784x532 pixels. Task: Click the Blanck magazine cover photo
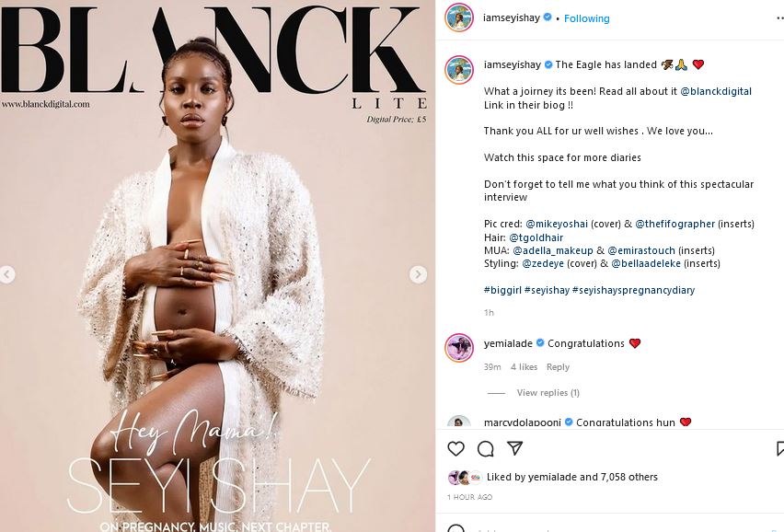click(217, 266)
